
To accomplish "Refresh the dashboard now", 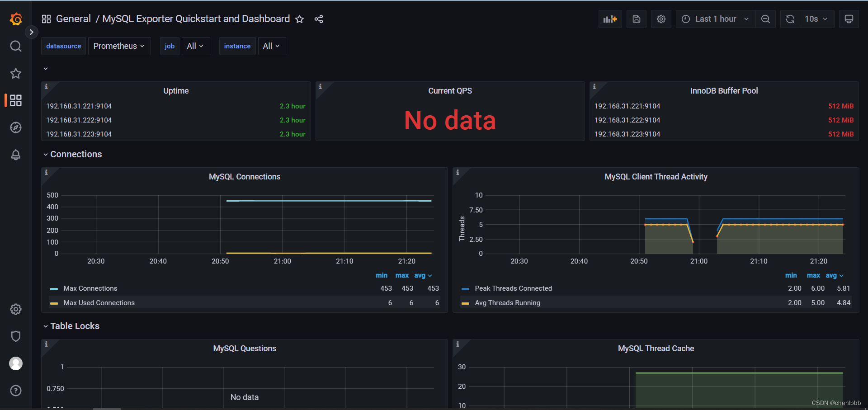I will coord(790,19).
